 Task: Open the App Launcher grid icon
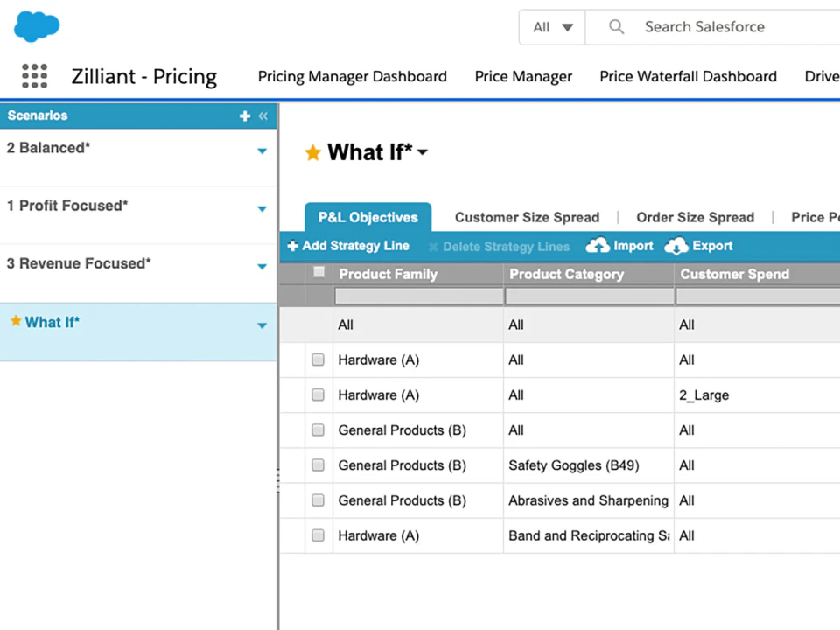coord(34,76)
